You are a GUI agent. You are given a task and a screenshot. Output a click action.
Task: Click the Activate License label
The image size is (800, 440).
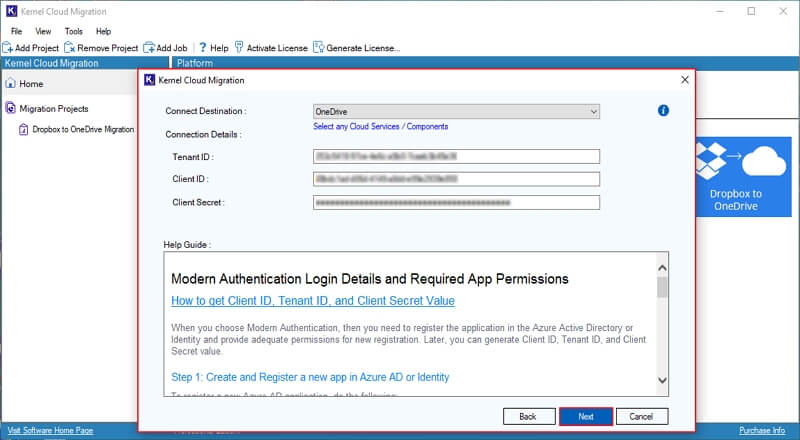[x=277, y=48]
